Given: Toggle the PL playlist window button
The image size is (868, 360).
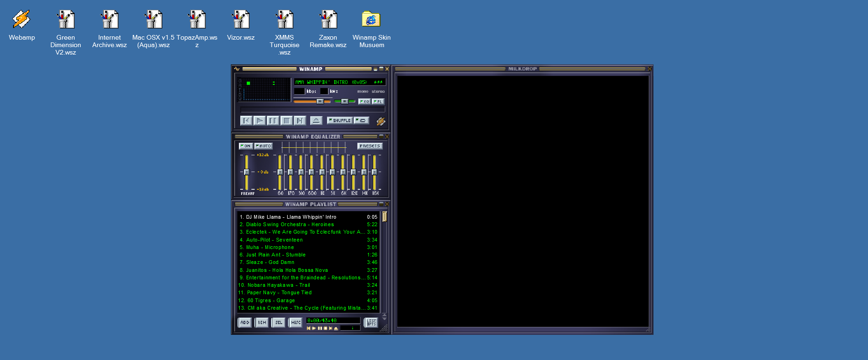Looking at the screenshot, I should (378, 101).
